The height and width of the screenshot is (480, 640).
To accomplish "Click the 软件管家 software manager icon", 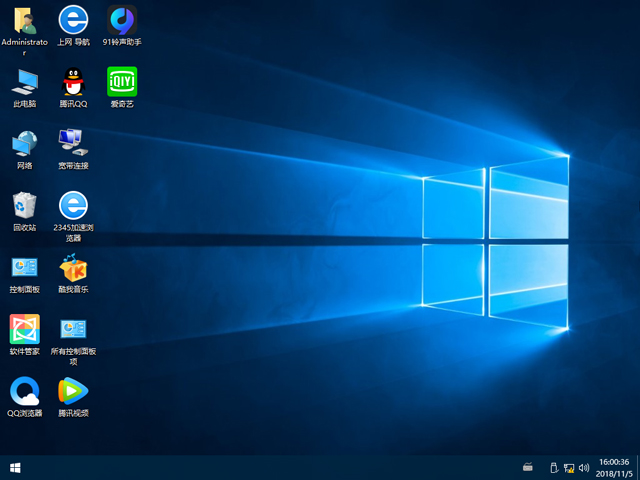I will click(24, 329).
